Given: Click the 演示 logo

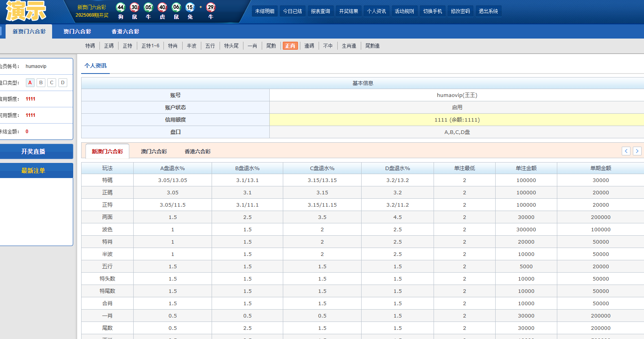Looking at the screenshot, I should (26, 11).
